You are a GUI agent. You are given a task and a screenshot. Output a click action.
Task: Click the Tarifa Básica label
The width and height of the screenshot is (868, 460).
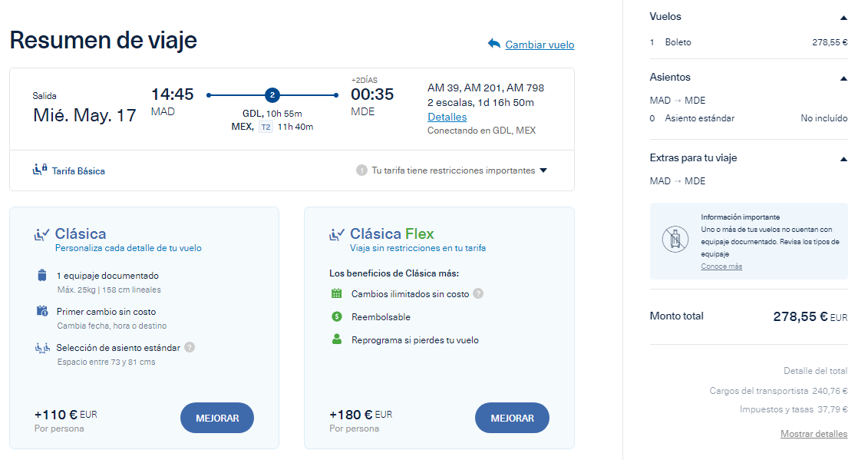coord(78,171)
